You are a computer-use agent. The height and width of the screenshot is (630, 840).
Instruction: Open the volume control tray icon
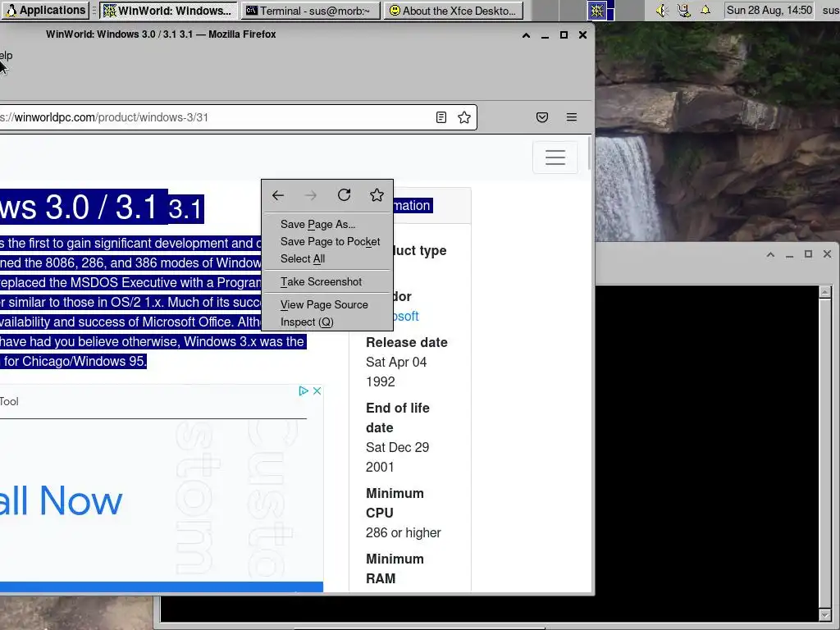tap(662, 10)
